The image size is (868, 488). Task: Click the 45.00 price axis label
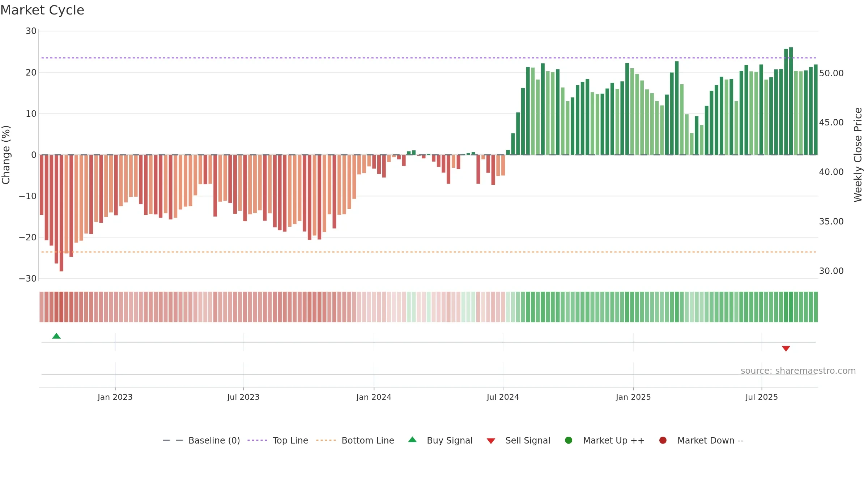click(831, 123)
